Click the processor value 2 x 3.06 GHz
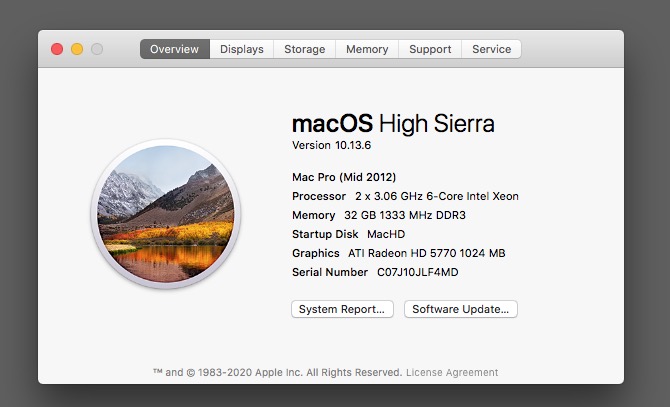Viewport: 670px width, 407px height. click(437, 196)
